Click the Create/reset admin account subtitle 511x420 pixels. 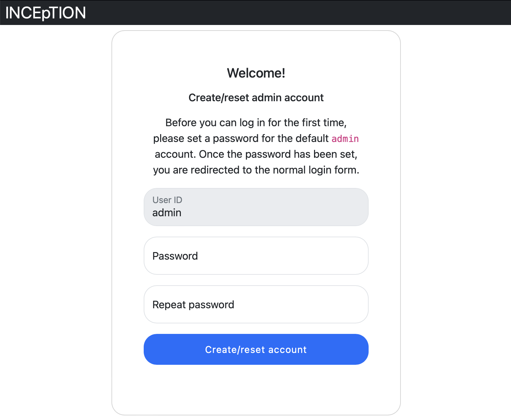(256, 98)
